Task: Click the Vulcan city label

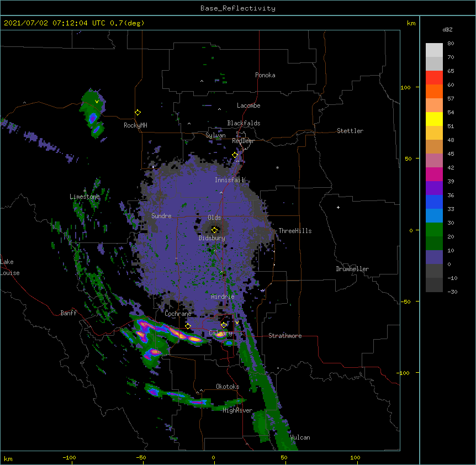Action: coord(300,437)
